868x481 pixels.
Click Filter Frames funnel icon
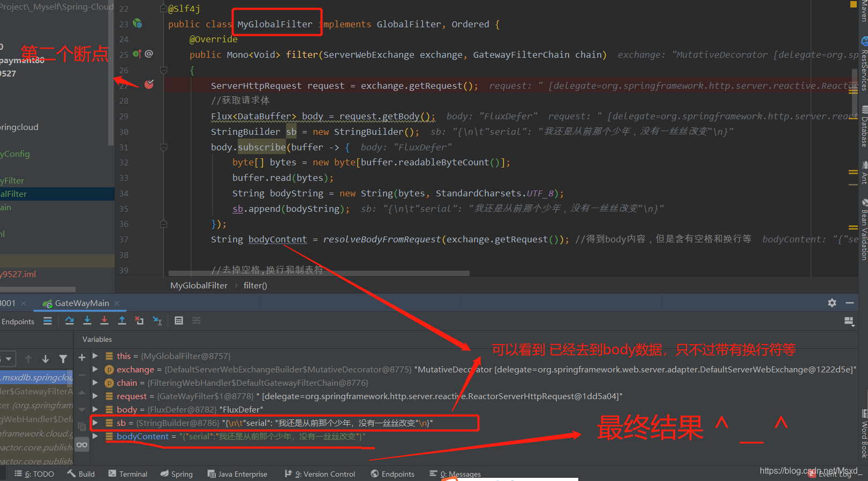click(63, 359)
